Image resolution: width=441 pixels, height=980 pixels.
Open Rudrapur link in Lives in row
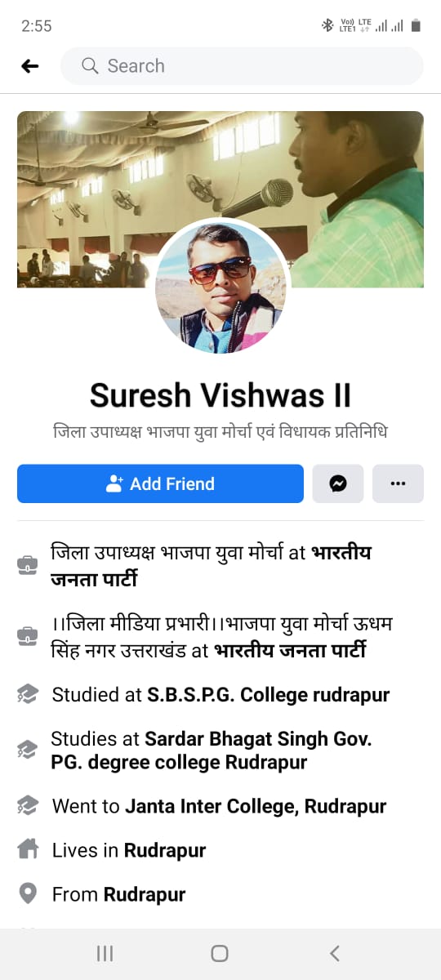pos(165,851)
